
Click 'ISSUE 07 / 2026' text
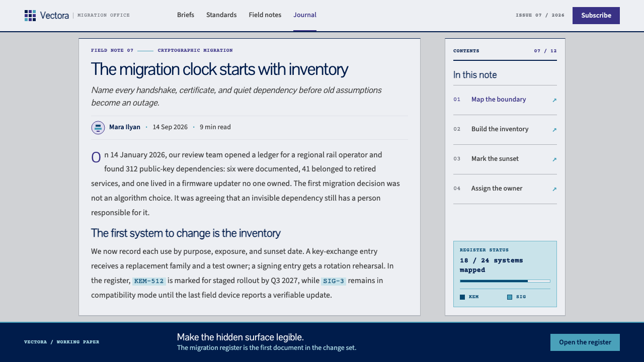tap(540, 16)
